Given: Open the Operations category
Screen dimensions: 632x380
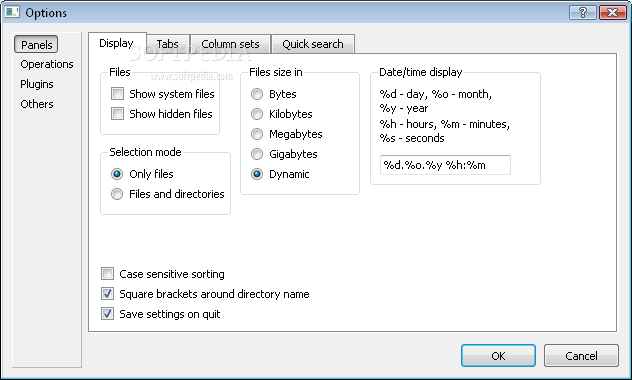Looking at the screenshot, I should 47,64.
